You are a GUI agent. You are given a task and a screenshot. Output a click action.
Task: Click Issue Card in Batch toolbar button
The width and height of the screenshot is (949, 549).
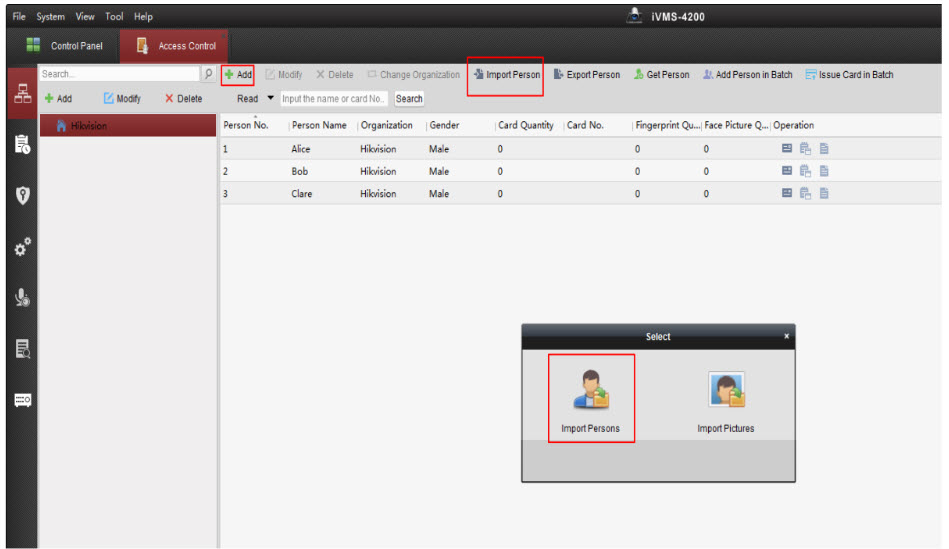tap(849, 75)
